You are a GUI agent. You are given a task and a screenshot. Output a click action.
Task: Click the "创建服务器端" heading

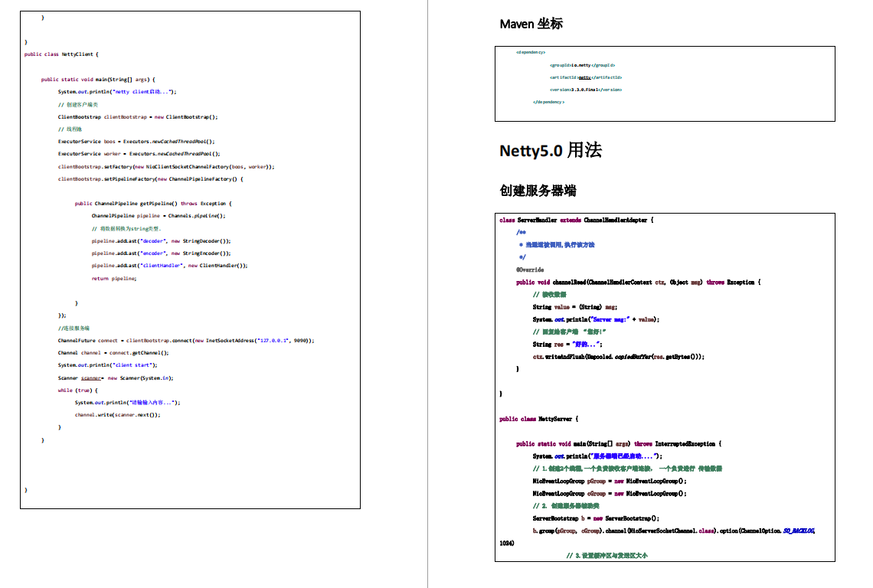click(x=538, y=191)
